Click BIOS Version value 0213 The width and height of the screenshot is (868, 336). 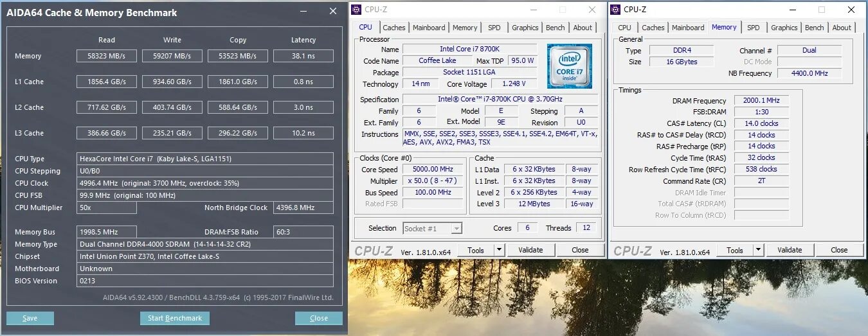(x=205, y=281)
